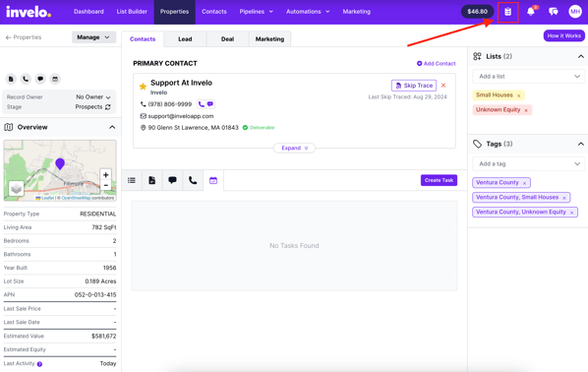The height and width of the screenshot is (372, 588).
Task: Open the MH user avatar menu
Action: pyautogui.click(x=575, y=12)
